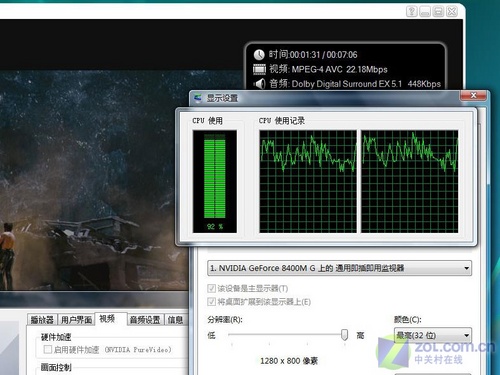Click the film strip icon beside video info
Viewport: 500px width, 375px height.
click(259, 69)
